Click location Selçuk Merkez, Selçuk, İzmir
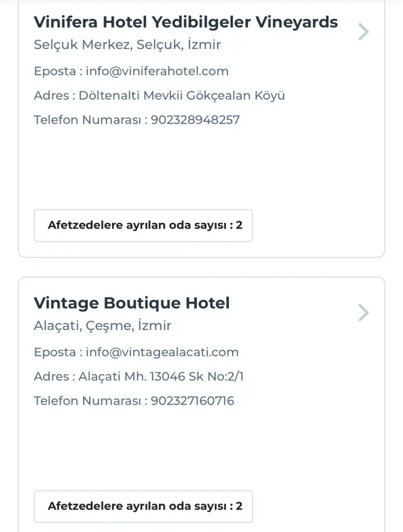Image resolution: width=403 pixels, height=532 pixels. click(127, 45)
